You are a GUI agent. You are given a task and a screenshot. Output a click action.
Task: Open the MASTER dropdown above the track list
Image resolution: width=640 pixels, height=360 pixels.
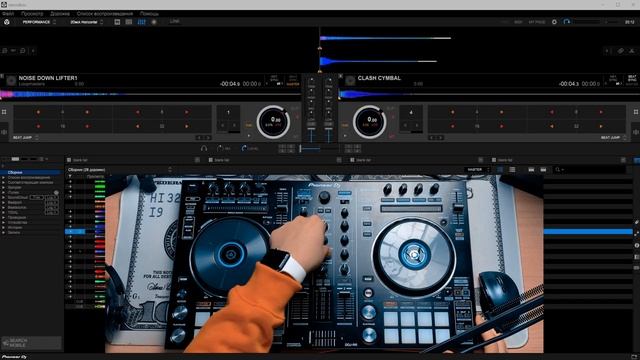(477, 169)
